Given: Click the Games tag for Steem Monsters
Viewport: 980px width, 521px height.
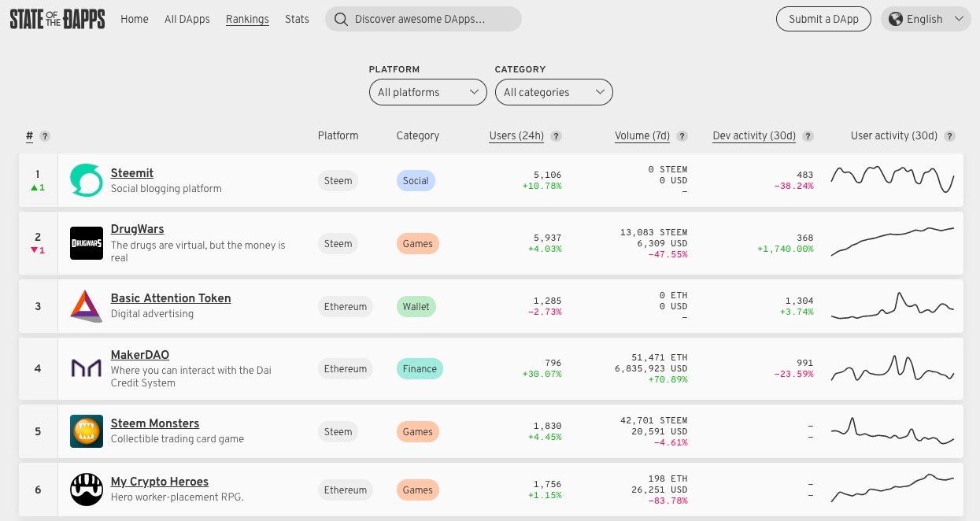Looking at the screenshot, I should [x=418, y=432].
